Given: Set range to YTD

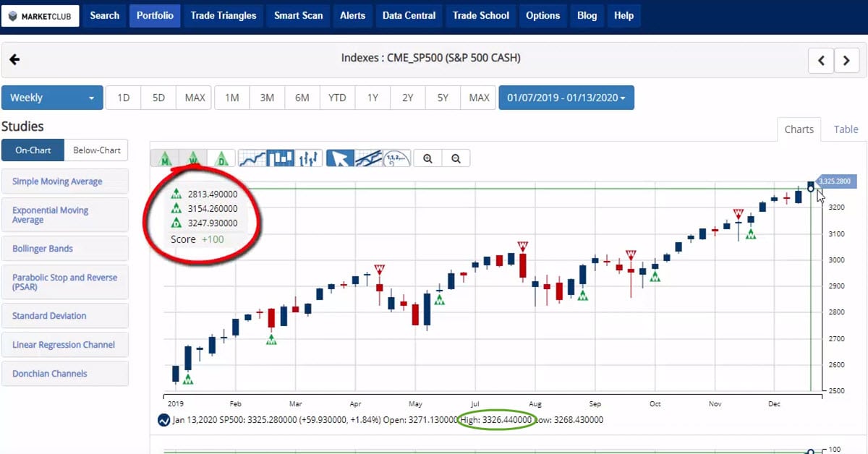Looking at the screenshot, I should pos(337,98).
